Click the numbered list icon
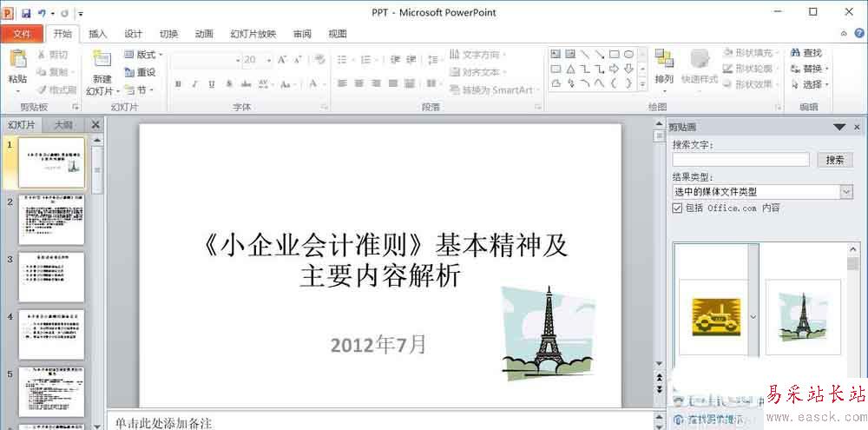868x430 pixels. point(367,59)
